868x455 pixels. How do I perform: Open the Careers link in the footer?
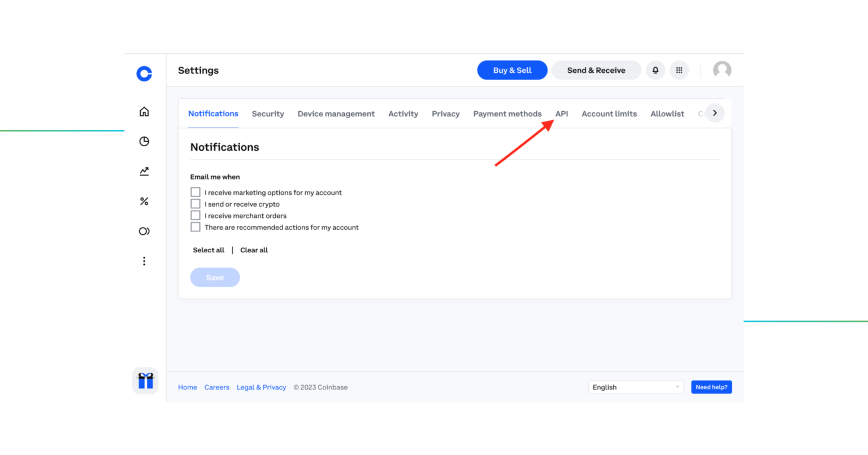[217, 387]
